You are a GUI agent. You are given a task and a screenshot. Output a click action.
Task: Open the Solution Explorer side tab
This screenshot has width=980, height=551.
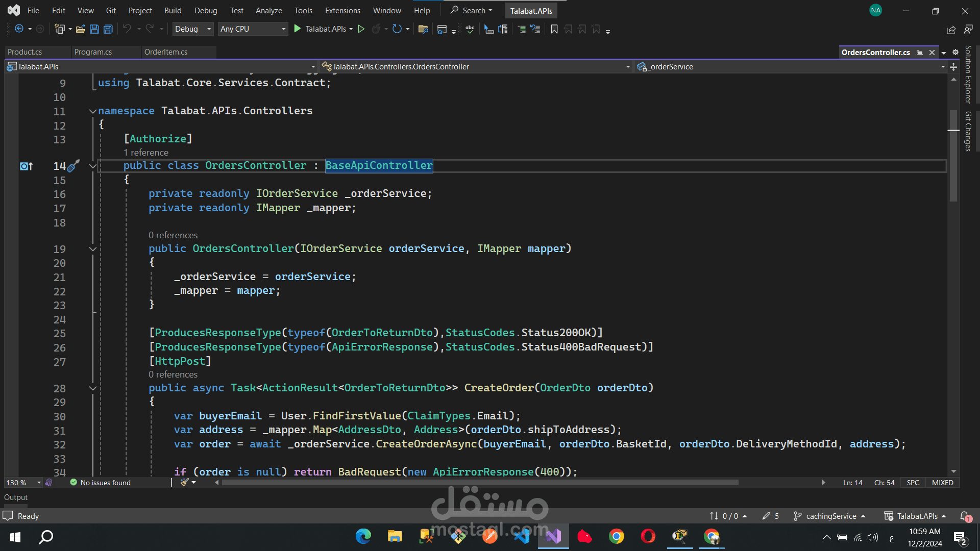[x=968, y=74]
